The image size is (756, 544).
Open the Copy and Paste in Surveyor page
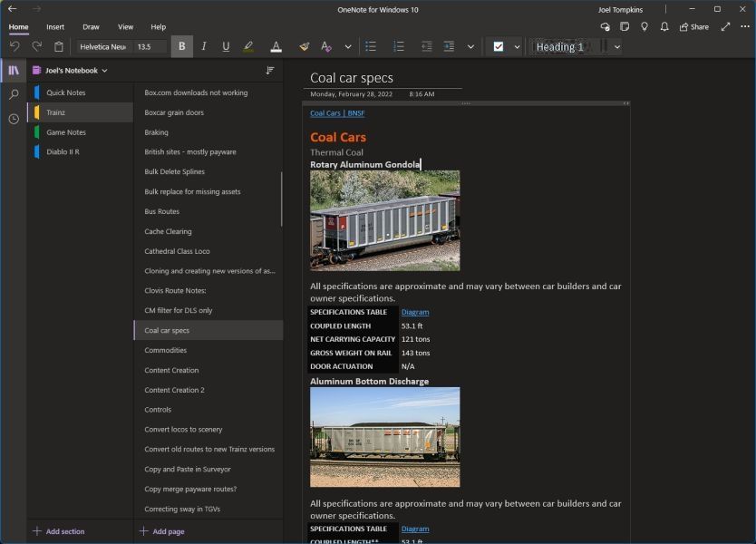[208, 469]
